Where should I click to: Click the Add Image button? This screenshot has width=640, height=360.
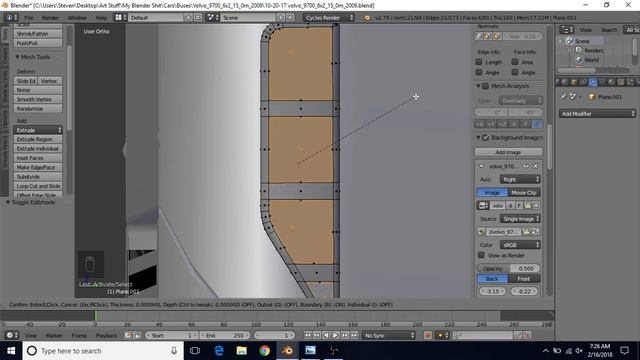pos(508,152)
